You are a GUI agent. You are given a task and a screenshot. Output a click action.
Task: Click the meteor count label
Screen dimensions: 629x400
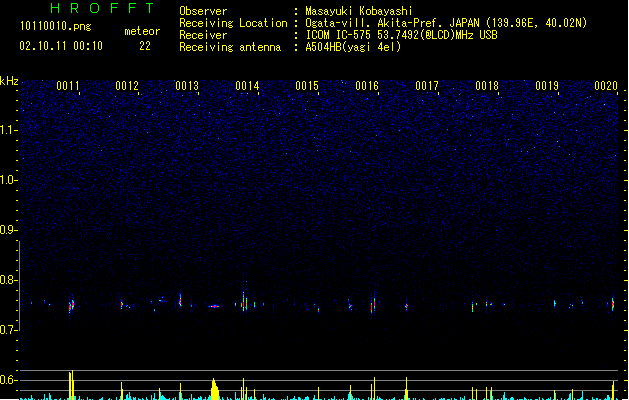(142, 31)
